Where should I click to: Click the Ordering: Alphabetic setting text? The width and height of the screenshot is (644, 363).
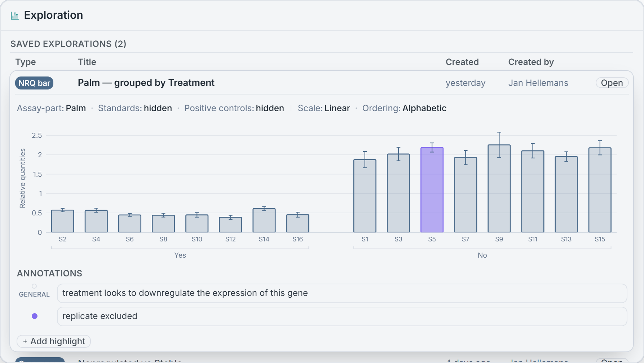pos(404,108)
